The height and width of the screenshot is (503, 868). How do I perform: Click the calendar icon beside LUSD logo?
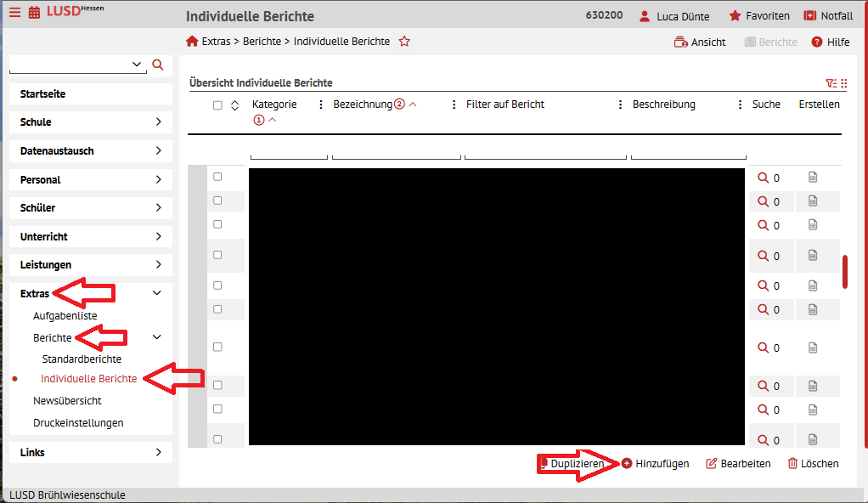[x=34, y=12]
